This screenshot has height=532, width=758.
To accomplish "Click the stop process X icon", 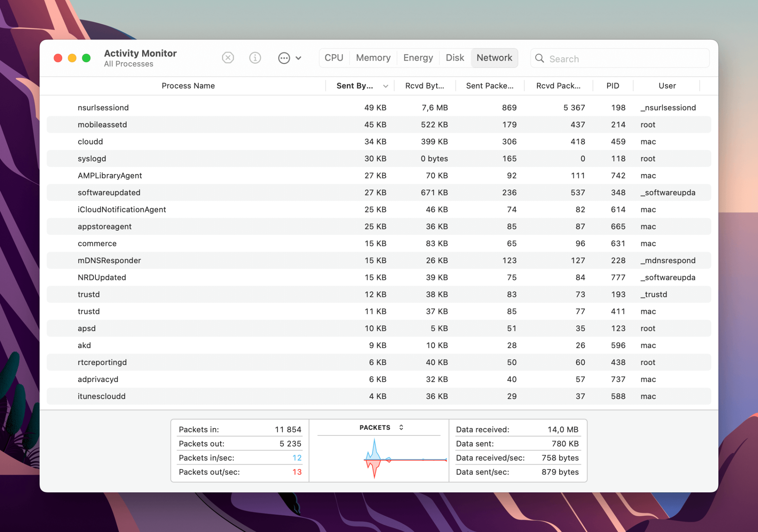I will pyautogui.click(x=228, y=58).
